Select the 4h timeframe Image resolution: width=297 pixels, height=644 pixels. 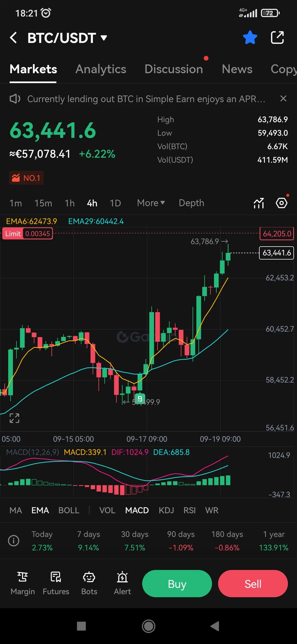pos(92,203)
